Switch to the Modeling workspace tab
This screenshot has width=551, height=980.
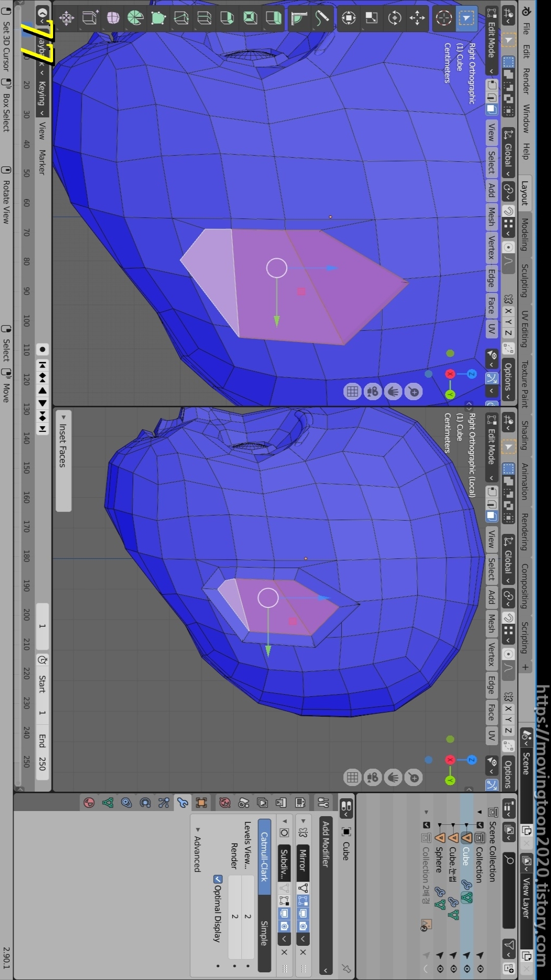tap(524, 234)
